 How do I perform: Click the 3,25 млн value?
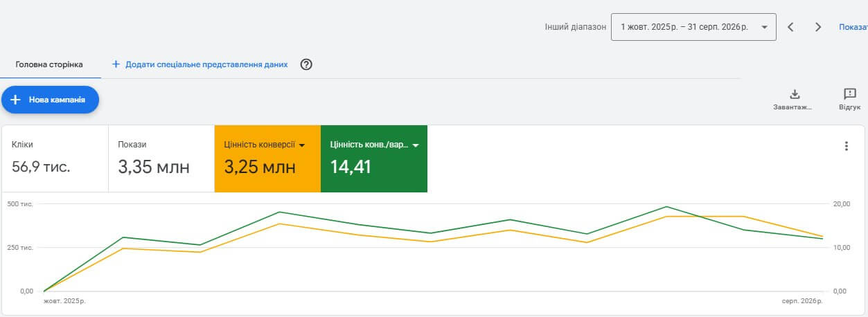pyautogui.click(x=260, y=167)
